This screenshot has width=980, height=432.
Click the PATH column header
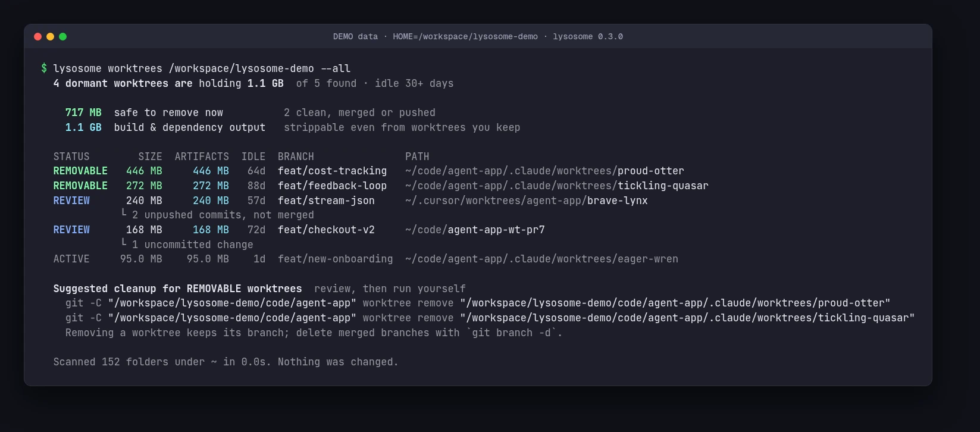pos(417,156)
